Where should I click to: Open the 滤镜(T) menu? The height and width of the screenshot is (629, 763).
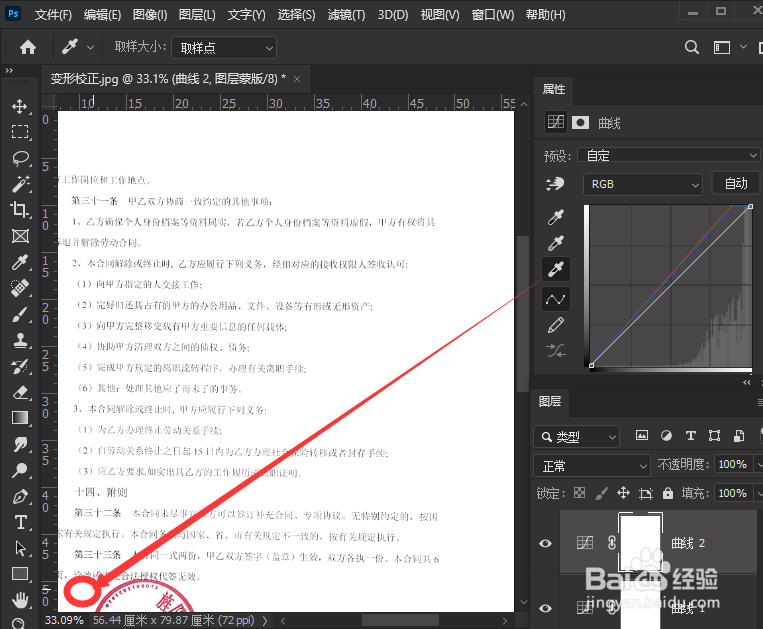click(x=346, y=15)
